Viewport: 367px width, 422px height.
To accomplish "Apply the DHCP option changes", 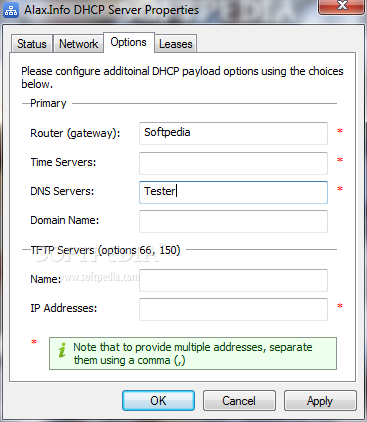I will 320,400.
